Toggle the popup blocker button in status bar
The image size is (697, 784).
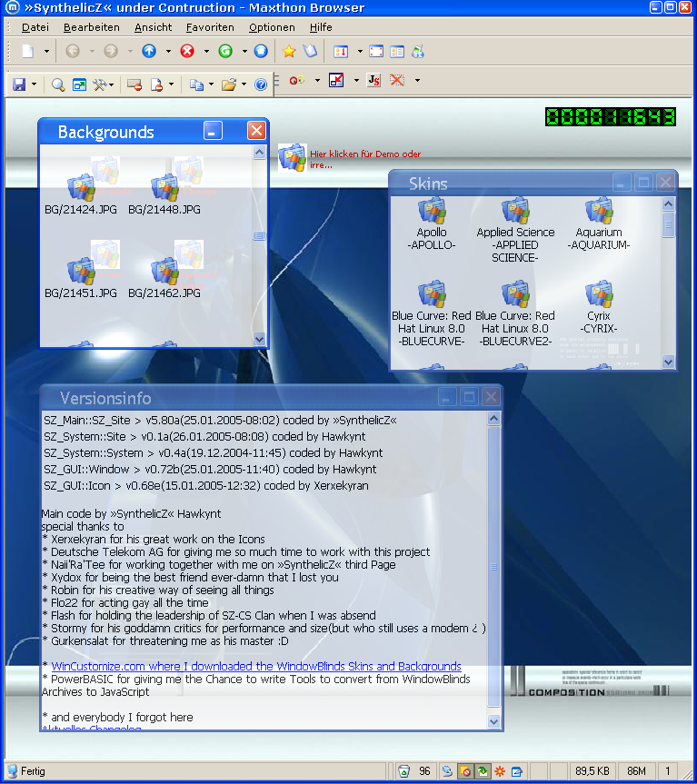pyautogui.click(x=465, y=771)
